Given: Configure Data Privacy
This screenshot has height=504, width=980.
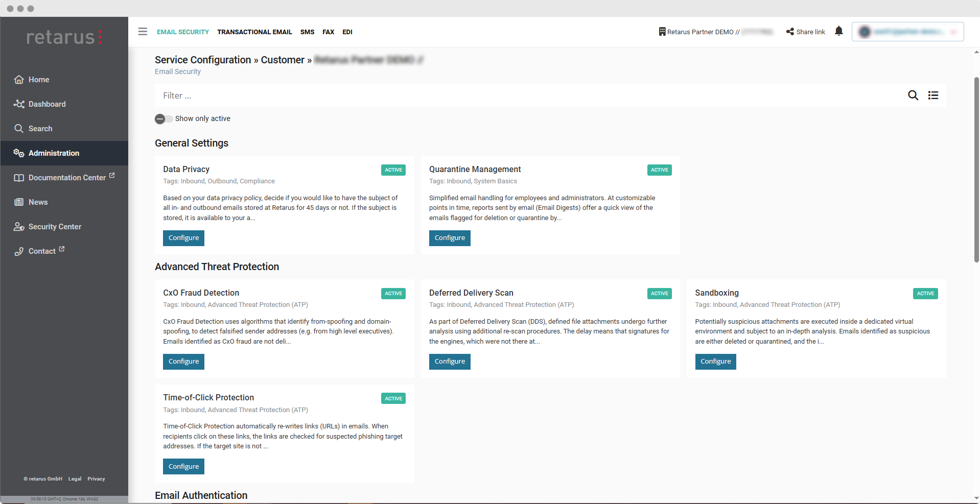Looking at the screenshot, I should [x=183, y=238].
